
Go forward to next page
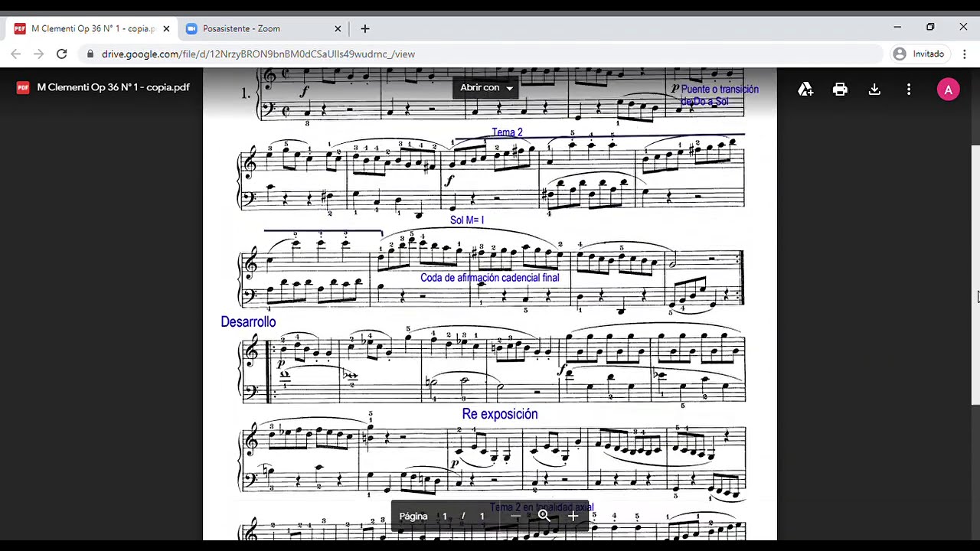pyautogui.click(x=39, y=54)
